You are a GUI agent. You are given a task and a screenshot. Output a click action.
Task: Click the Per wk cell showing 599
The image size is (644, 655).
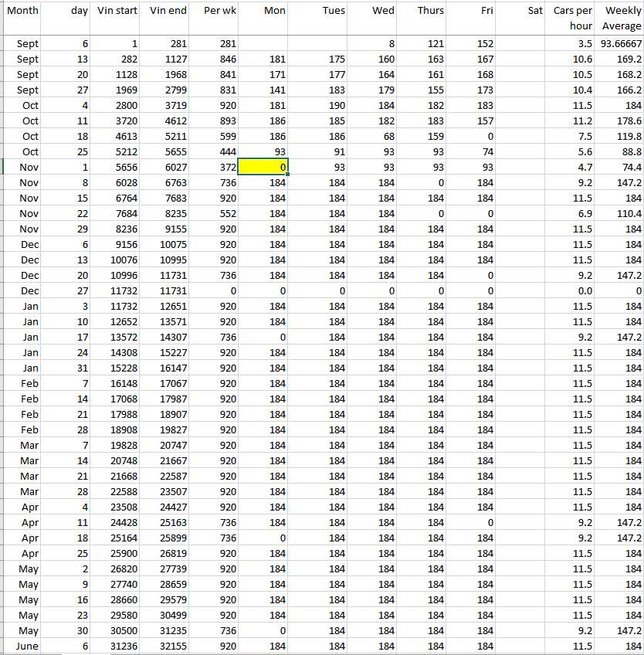(x=215, y=137)
